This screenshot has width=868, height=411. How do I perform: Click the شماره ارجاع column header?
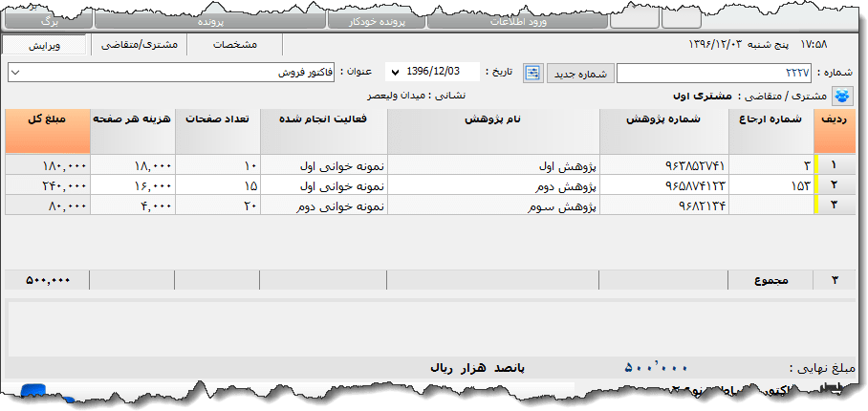point(770,131)
